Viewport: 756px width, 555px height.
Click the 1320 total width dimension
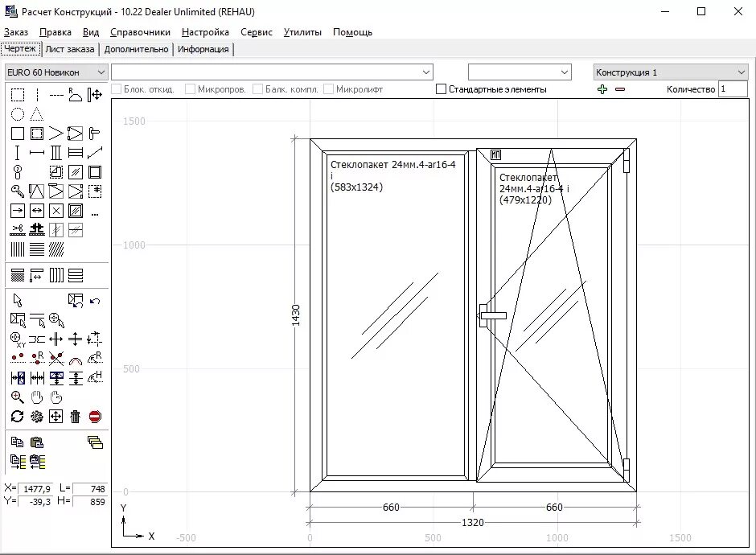tap(473, 522)
